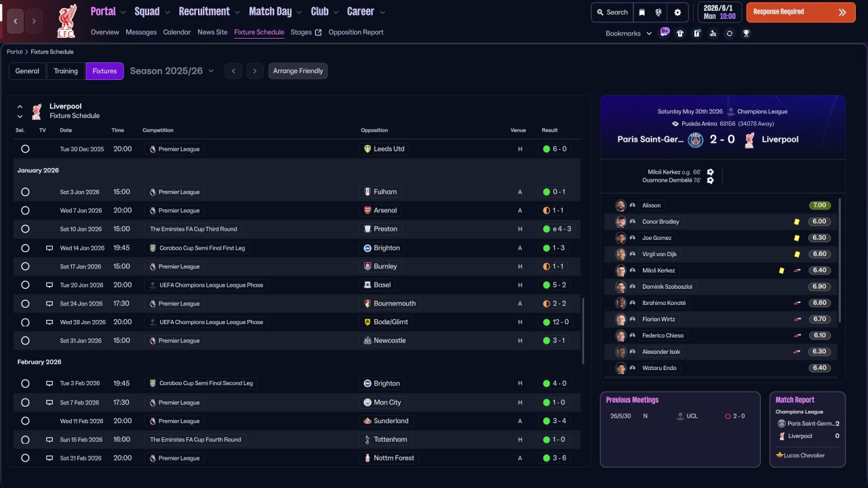Screen dimensions: 868x488
Task: Click the TV icon on the Man City row
Action: click(50, 403)
